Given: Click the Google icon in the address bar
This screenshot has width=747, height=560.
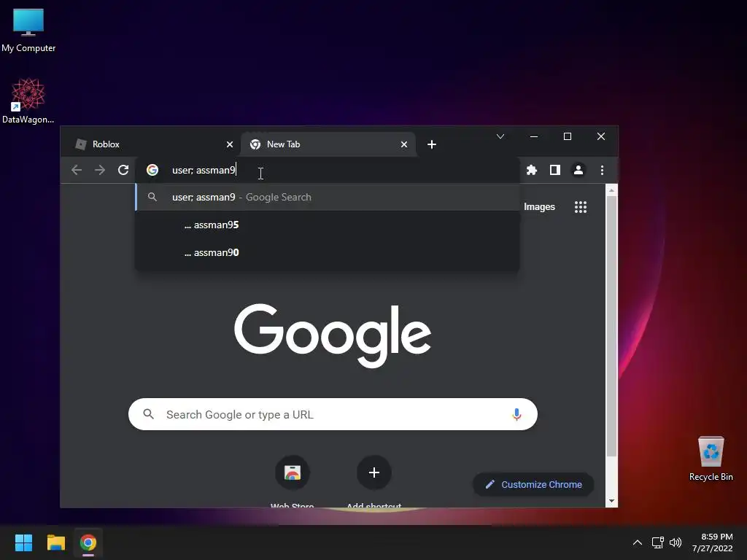Looking at the screenshot, I should (x=152, y=170).
